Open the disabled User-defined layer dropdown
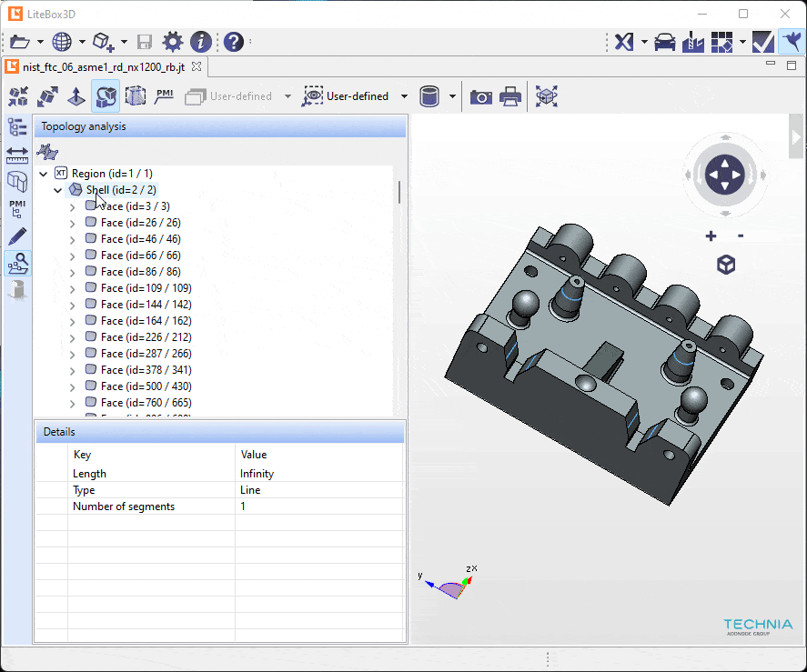This screenshot has width=807, height=672. tap(287, 96)
